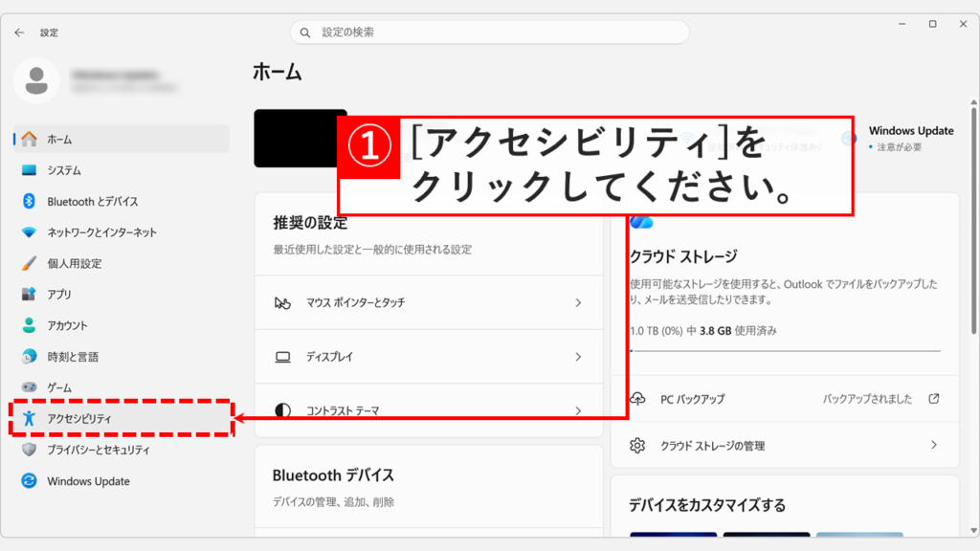Click the scrollbar up arrow
This screenshot has width=980, height=551.
pos(973,101)
